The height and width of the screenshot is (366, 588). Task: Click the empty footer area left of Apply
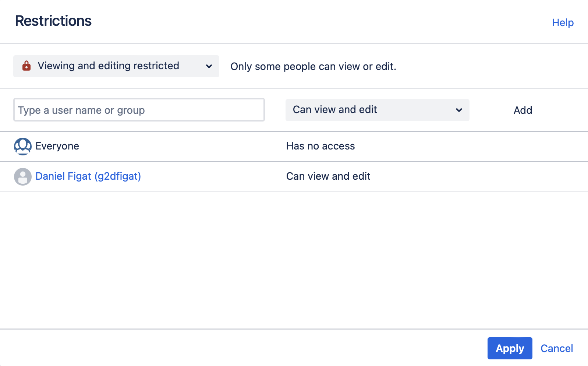coord(243,348)
